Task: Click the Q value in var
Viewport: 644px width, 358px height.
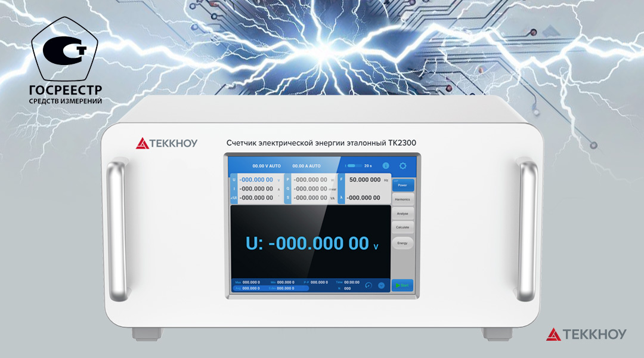Action: [x=311, y=189]
